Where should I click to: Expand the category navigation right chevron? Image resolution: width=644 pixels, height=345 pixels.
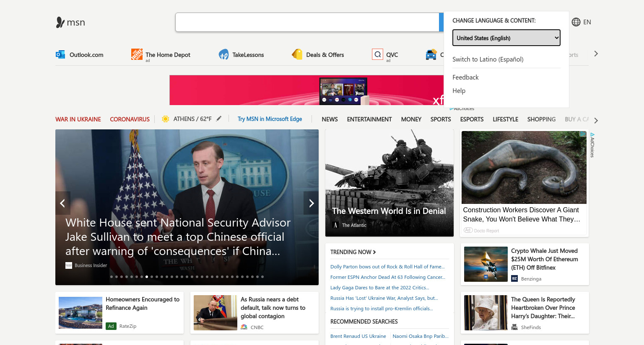pyautogui.click(x=596, y=120)
